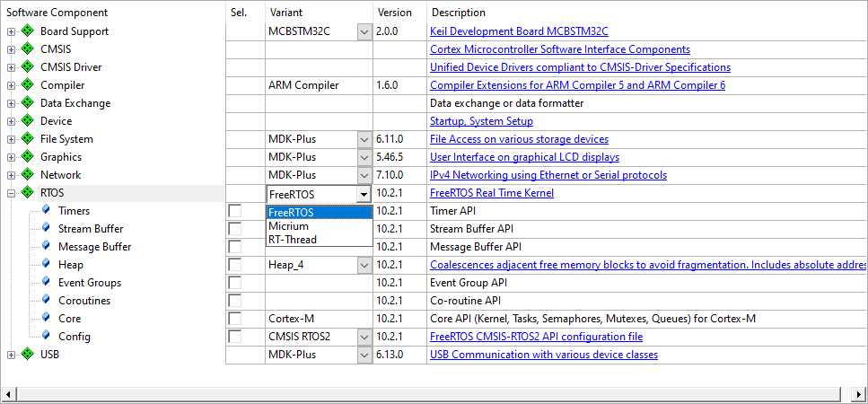
Task: Click the horizontal scrollbar left arrow
Action: [8, 394]
